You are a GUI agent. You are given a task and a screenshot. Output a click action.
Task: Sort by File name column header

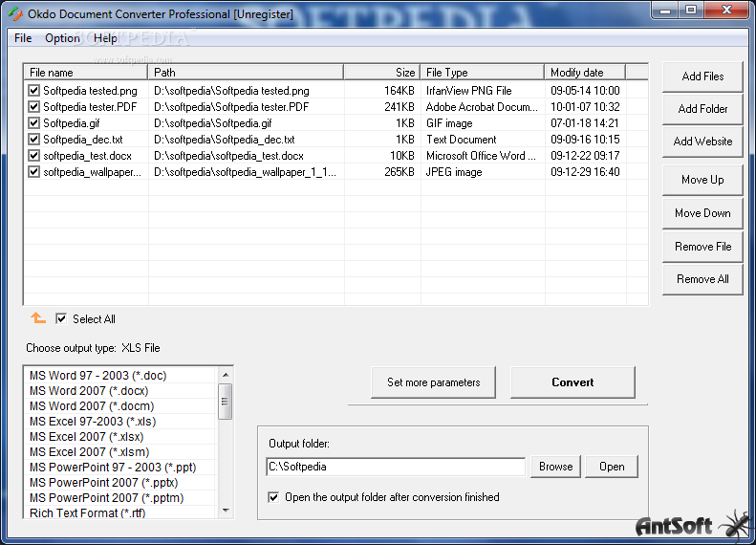[86, 73]
